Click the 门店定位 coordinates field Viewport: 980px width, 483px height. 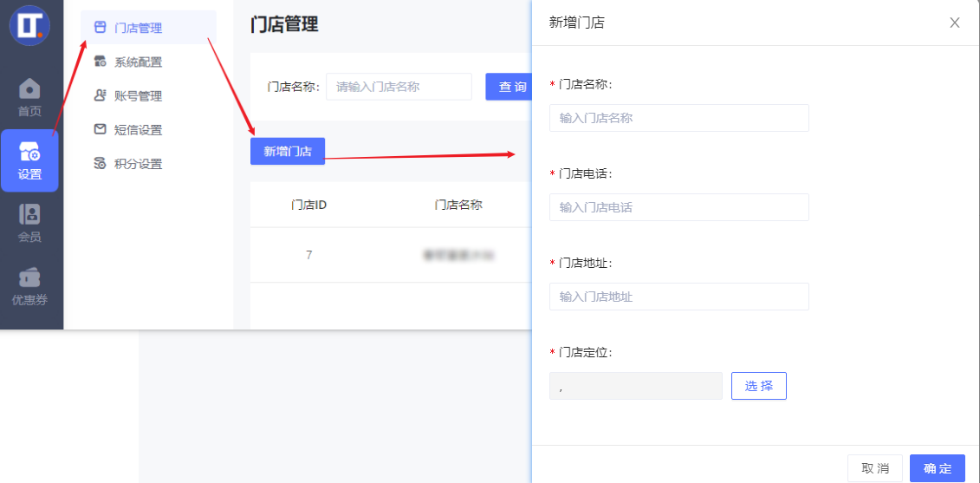point(636,386)
